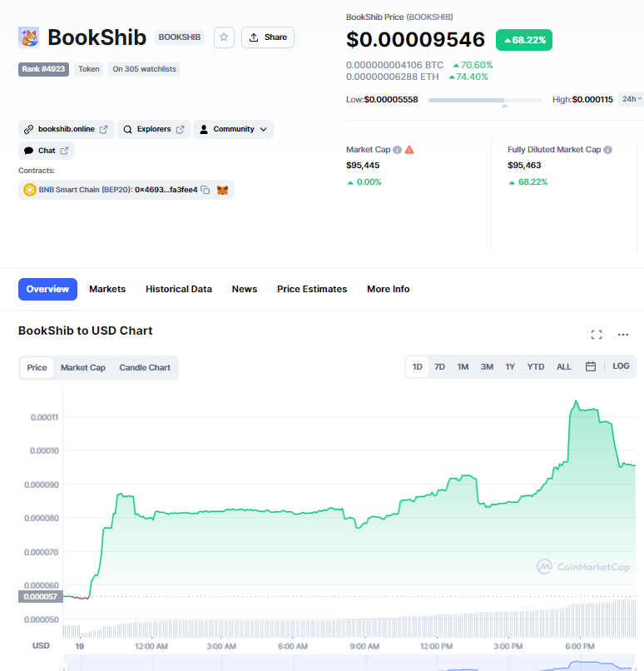The height and width of the screenshot is (671, 644).
Task: Open the chart calendar date picker
Action: tap(591, 366)
